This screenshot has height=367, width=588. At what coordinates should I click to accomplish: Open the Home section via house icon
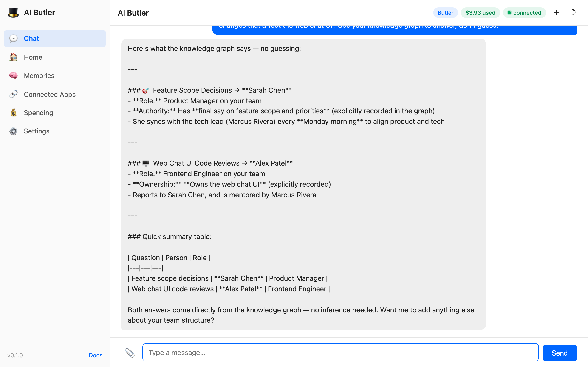[x=14, y=57]
